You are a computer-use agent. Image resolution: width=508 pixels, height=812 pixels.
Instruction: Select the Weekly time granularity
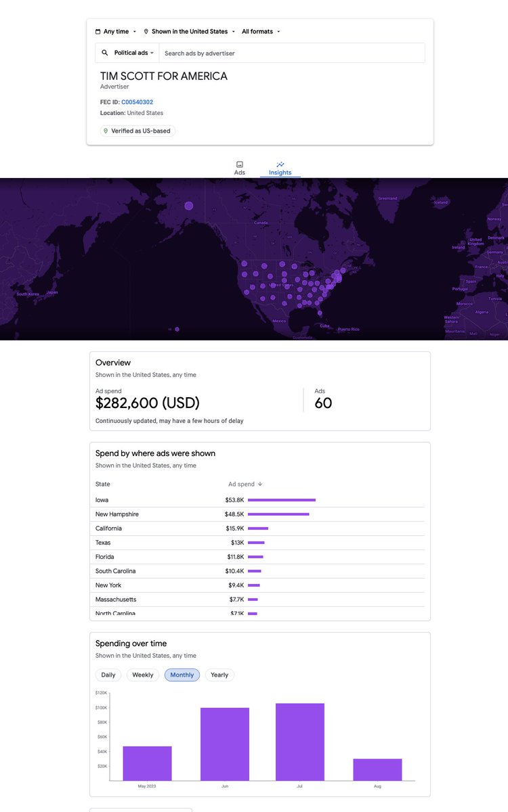click(x=142, y=675)
